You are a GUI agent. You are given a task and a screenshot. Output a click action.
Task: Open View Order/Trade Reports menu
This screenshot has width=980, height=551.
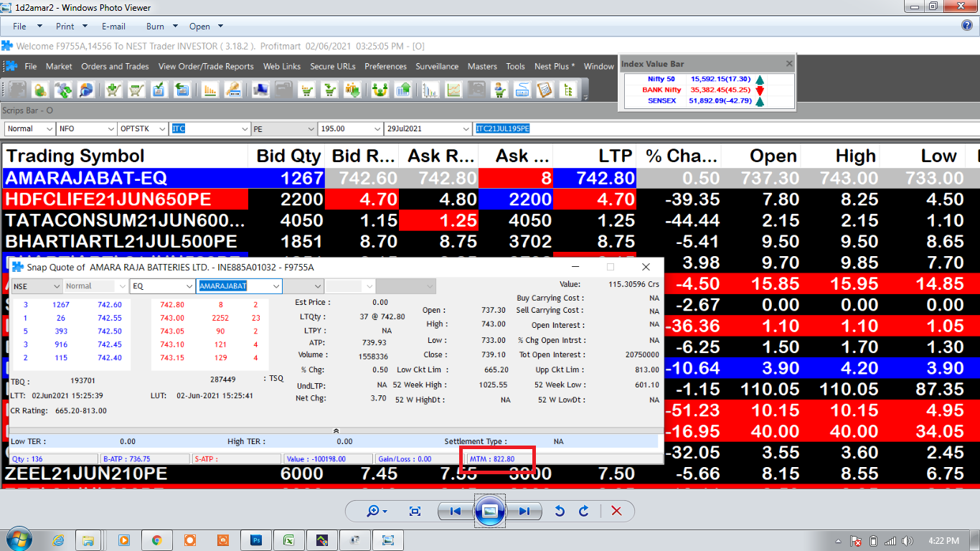206,66
